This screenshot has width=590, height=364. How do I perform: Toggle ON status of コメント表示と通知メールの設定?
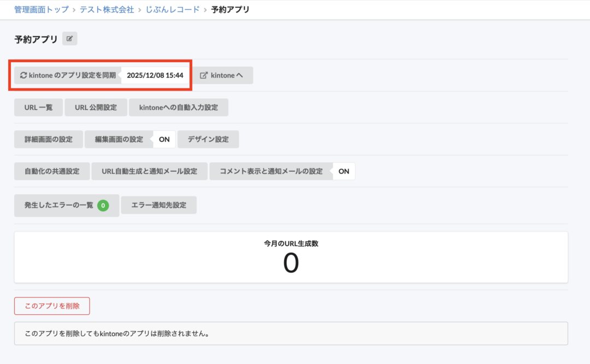point(344,171)
